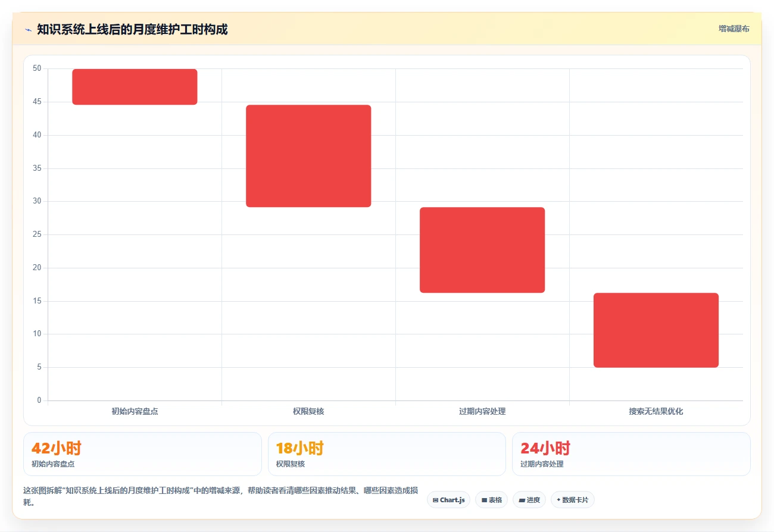Viewport: 774px width, 532px height.
Task: Open the 24小时 data card
Action: [631, 454]
